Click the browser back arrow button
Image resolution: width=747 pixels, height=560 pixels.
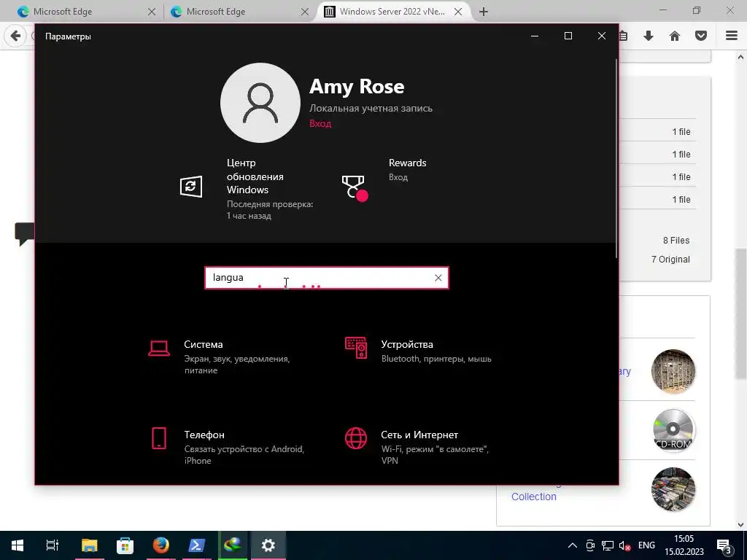click(16, 36)
